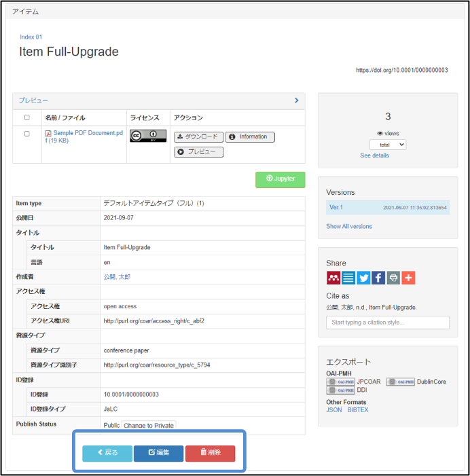Viewport: 470px width, 476px height.
Task: Click the JPCOAR OAI-PMH export badge
Action: click(340, 382)
